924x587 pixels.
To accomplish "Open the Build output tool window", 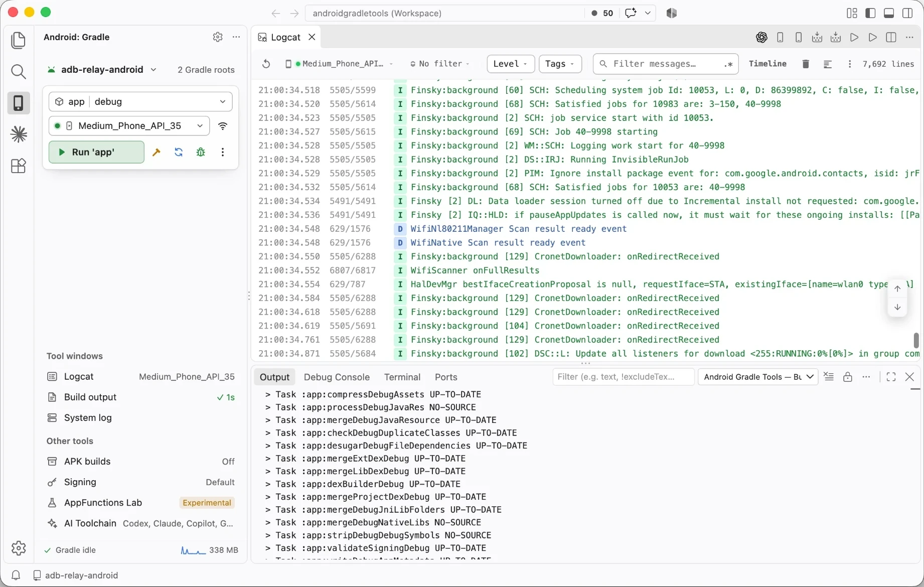I will [140, 397].
